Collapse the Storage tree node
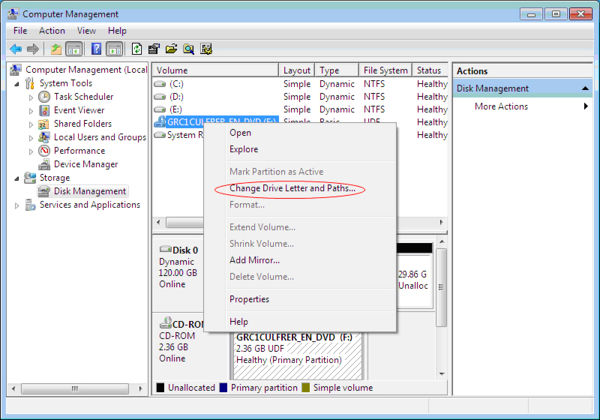The width and height of the screenshot is (600, 420). 17,178
